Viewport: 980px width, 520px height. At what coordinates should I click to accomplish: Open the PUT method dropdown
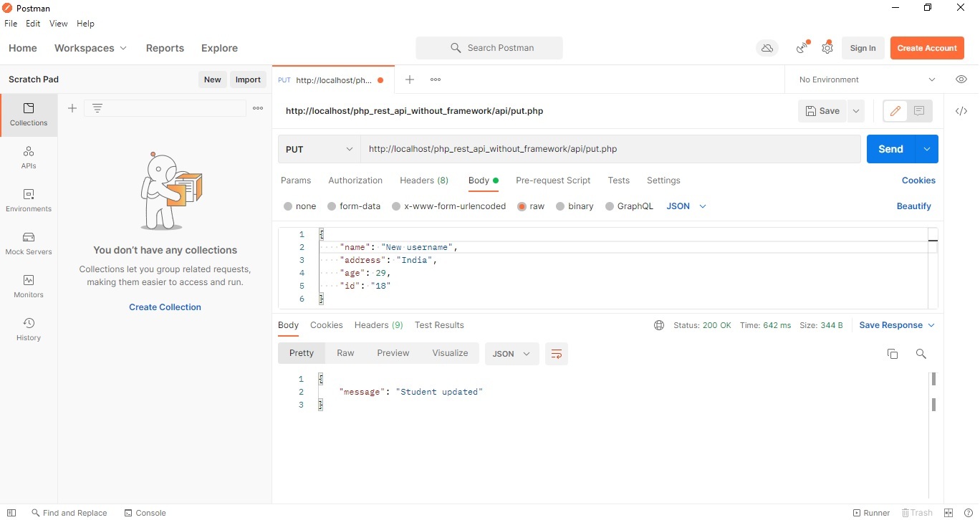tap(320, 149)
